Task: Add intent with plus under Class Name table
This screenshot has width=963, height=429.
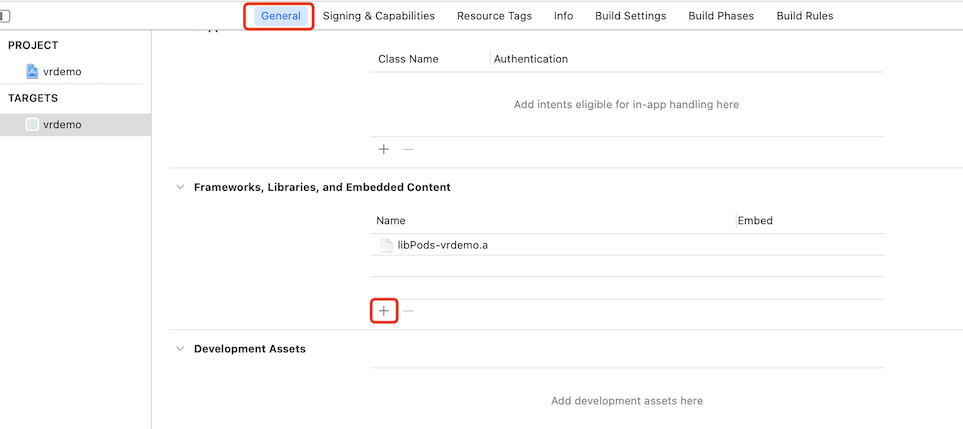Action: click(x=384, y=149)
